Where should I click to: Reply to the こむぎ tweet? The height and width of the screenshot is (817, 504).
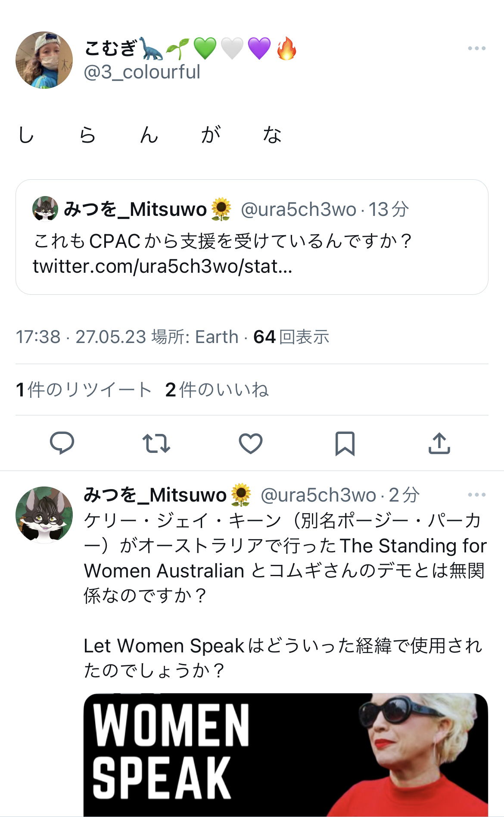62,443
